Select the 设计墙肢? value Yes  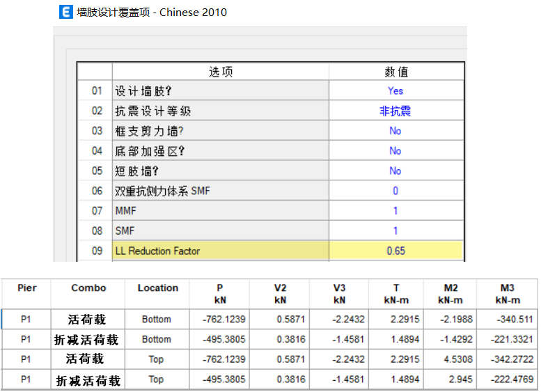[395, 91]
